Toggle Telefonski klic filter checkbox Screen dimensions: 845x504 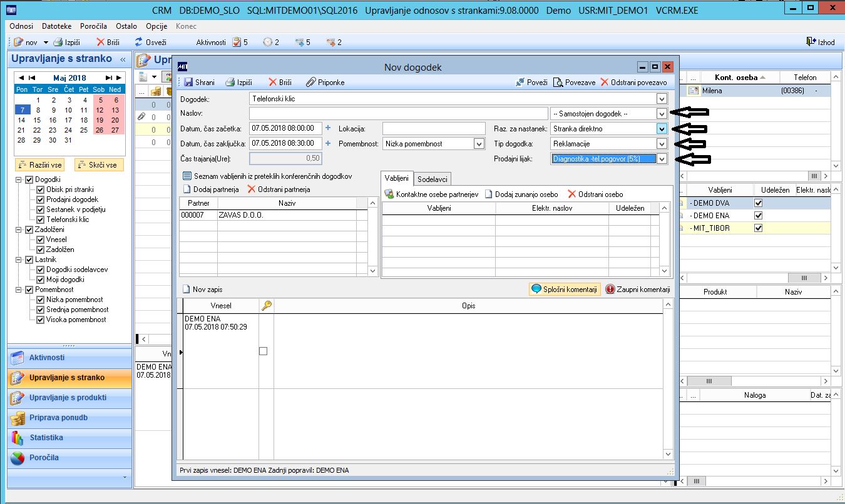(x=41, y=219)
